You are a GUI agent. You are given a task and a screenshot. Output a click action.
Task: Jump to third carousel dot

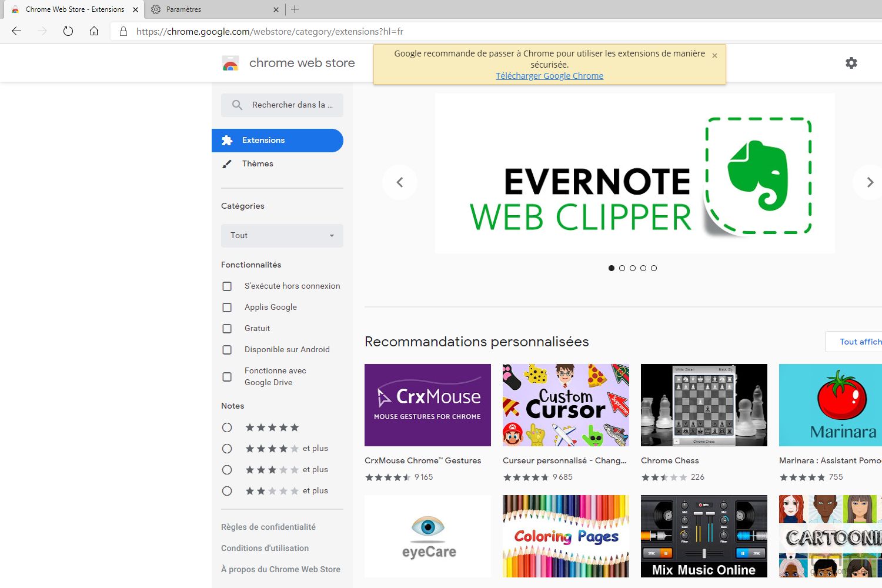click(633, 268)
